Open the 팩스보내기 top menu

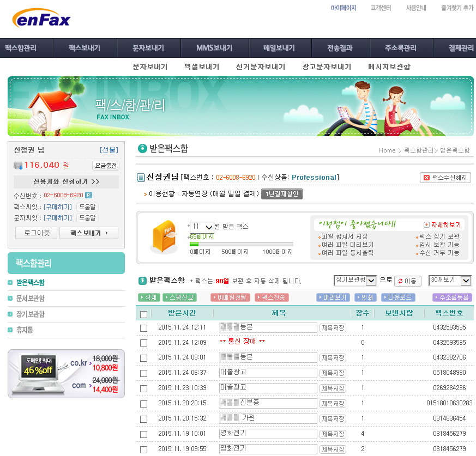pos(85,48)
